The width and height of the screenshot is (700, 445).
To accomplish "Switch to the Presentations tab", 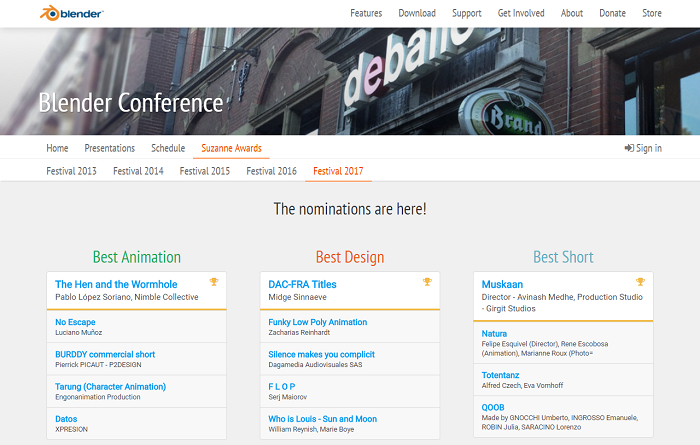I will (x=109, y=148).
